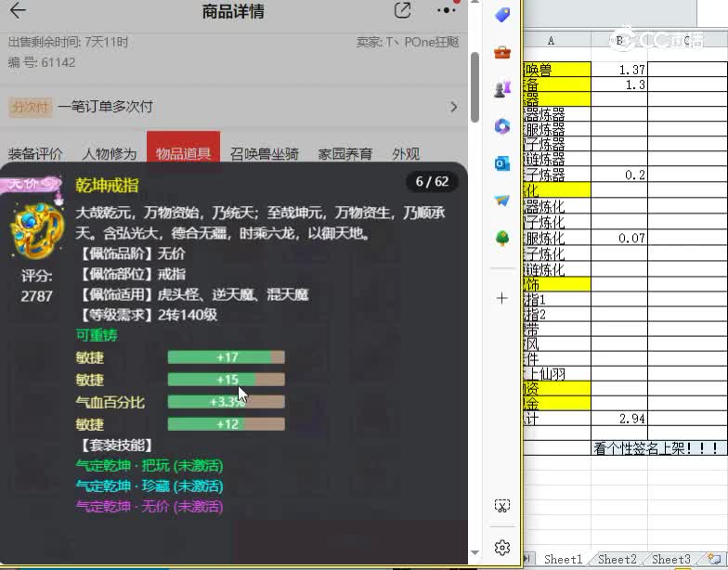
Task: Click 气定乾坤·无价 (未激活) skill
Action: pyautogui.click(x=149, y=507)
